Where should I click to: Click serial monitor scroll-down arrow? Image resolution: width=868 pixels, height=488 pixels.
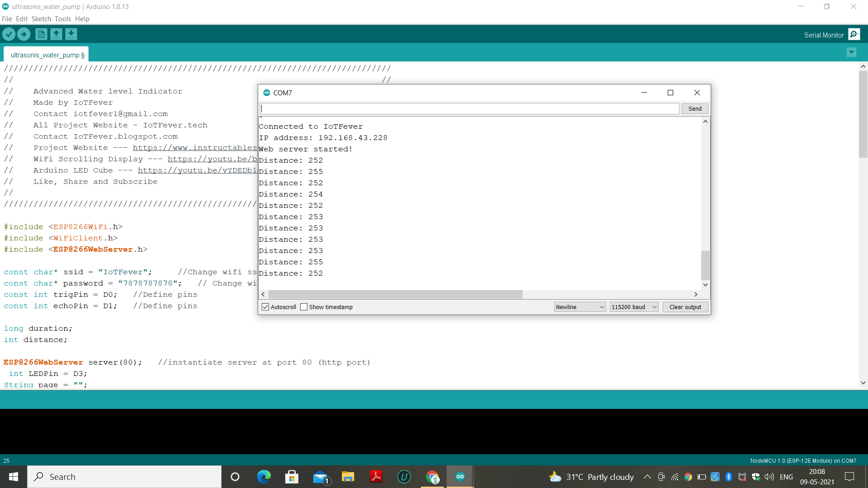click(705, 285)
